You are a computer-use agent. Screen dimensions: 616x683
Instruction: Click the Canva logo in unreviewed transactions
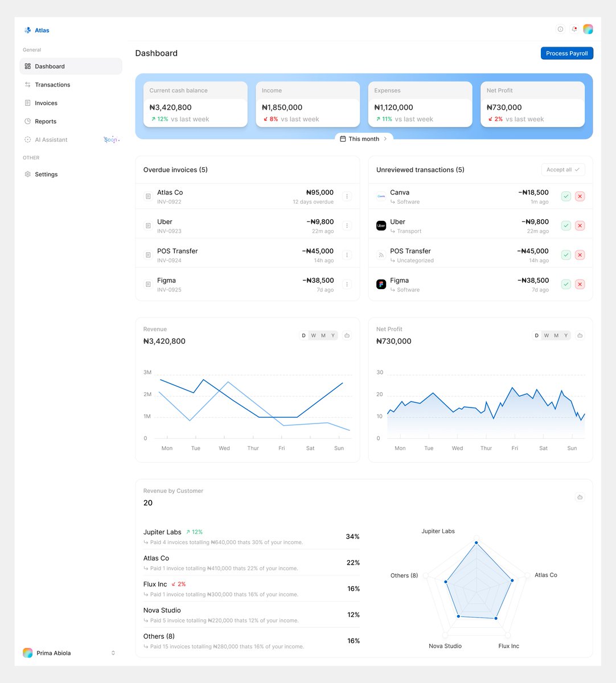click(381, 196)
